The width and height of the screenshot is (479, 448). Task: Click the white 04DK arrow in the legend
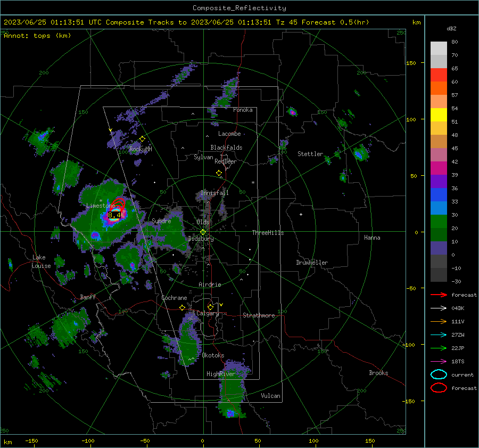coord(439,308)
